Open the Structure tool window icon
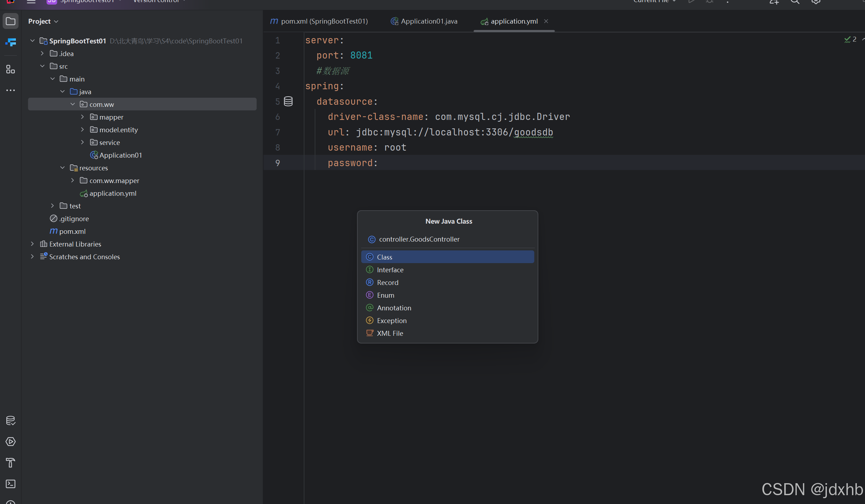 coord(11,69)
